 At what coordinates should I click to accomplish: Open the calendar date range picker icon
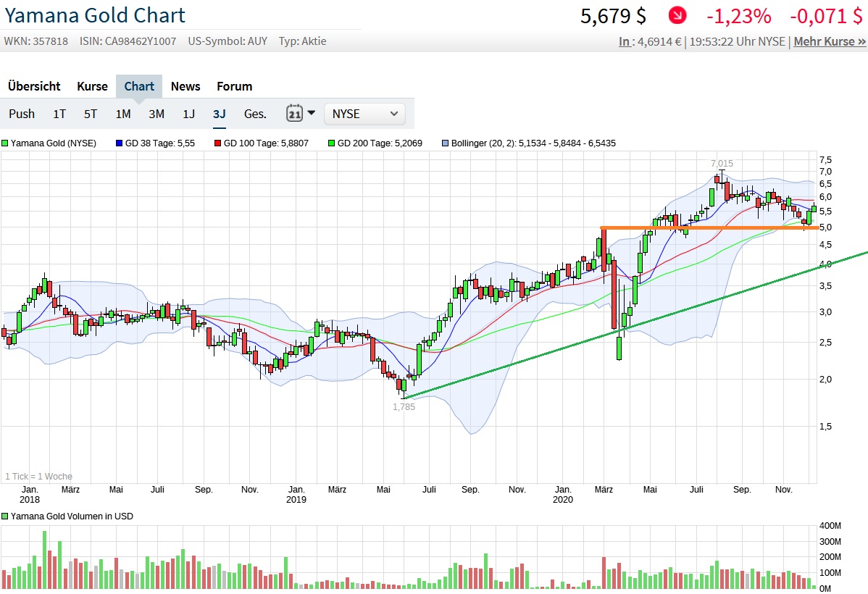294,114
